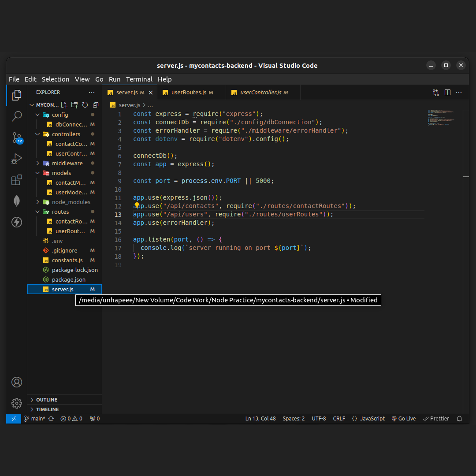The height and width of the screenshot is (476, 476).
Task: Open package.json file
Action: coord(64,280)
